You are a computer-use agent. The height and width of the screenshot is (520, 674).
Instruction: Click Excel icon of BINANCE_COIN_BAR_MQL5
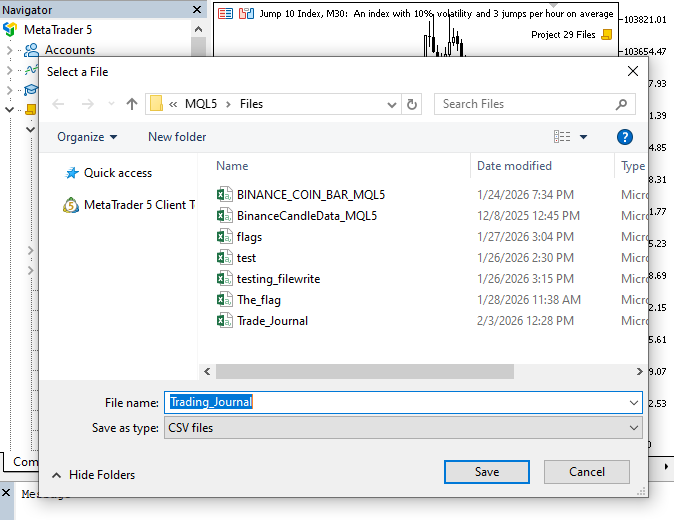pos(225,195)
